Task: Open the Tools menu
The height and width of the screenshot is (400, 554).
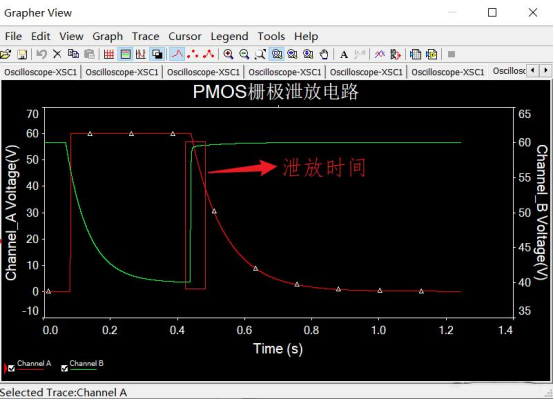Action: click(x=271, y=36)
